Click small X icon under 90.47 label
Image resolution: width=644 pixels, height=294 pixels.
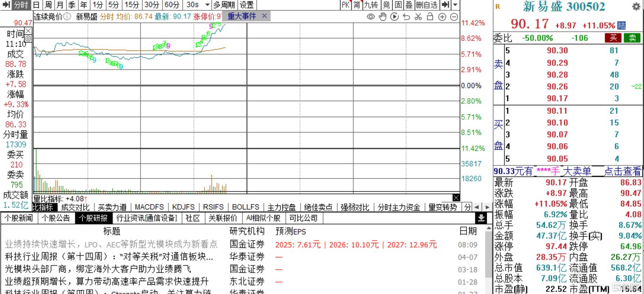click(28, 31)
